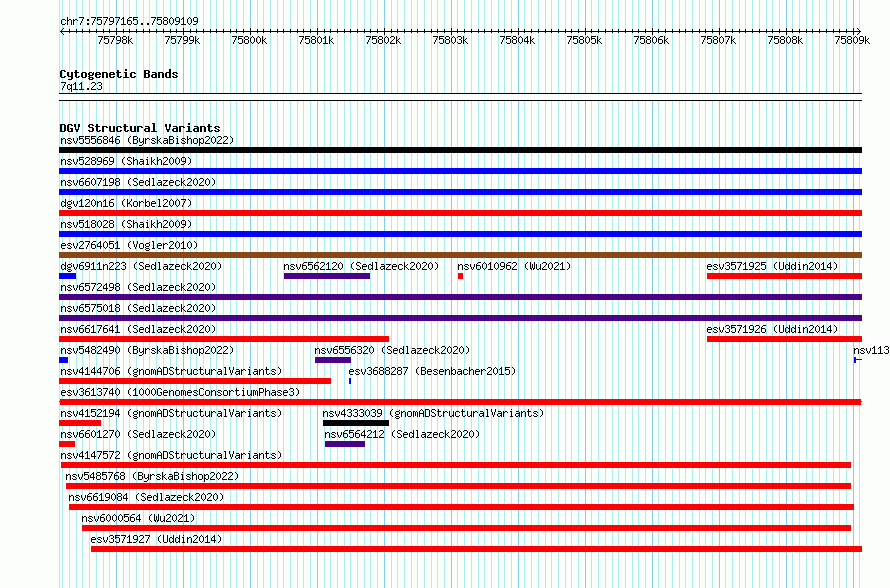The image size is (890, 588).
Task: Open esv3571925 (Uddin2014) label
Action: click(x=772, y=266)
